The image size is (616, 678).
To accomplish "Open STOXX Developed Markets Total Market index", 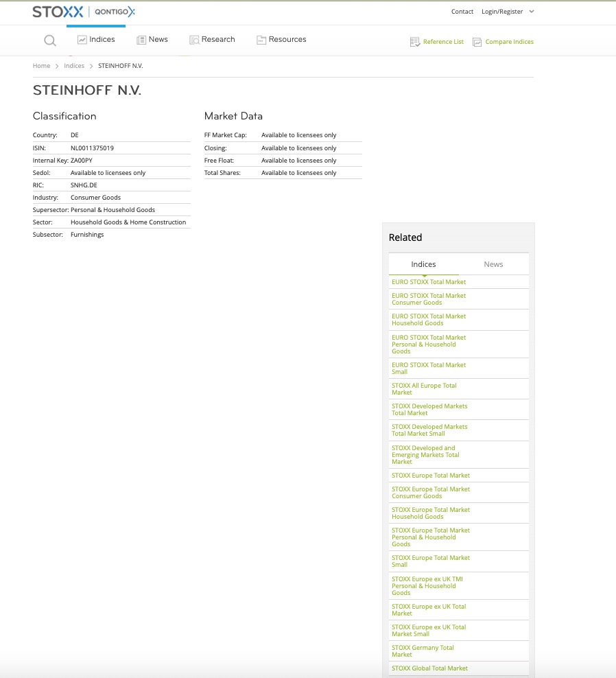I will (429, 409).
